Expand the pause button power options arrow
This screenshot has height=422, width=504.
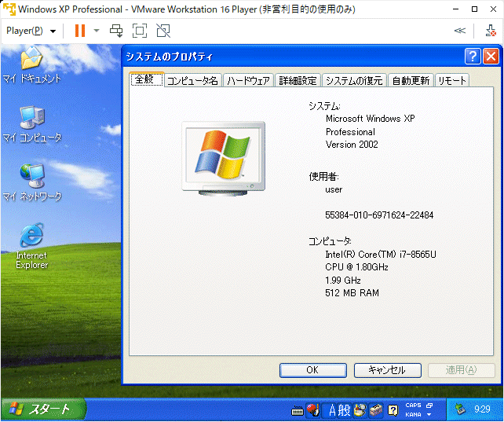pyautogui.click(x=96, y=31)
